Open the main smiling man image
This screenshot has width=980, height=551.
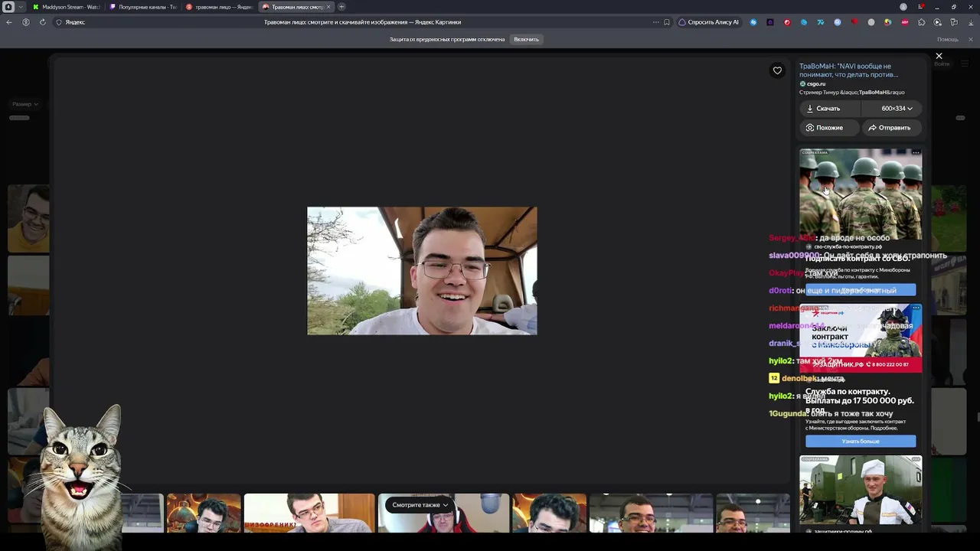422,271
